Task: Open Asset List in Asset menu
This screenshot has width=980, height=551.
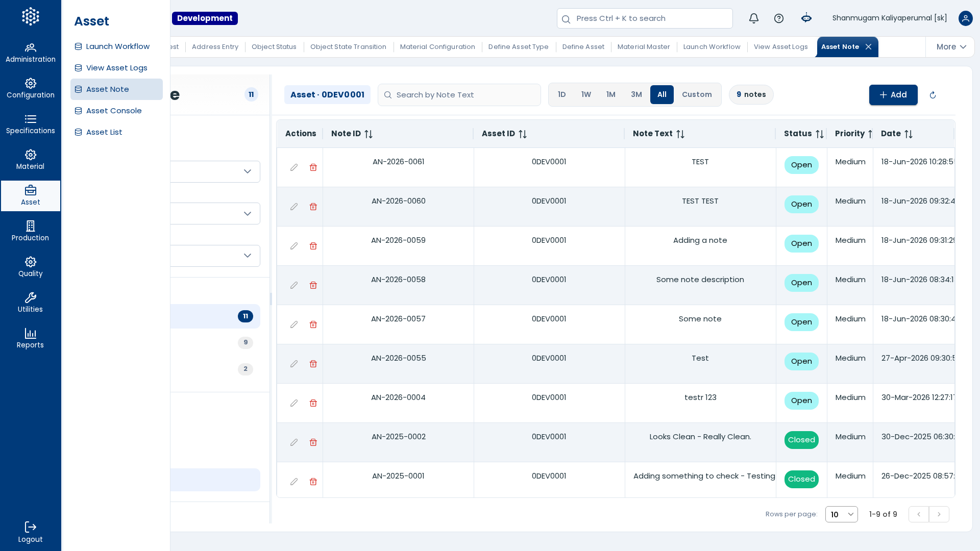Action: tap(116, 132)
